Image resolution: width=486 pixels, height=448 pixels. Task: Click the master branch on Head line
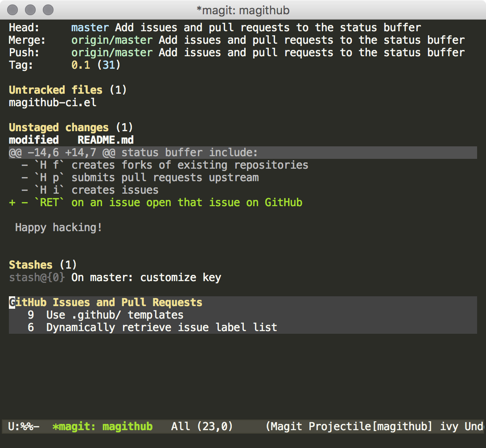coord(90,28)
